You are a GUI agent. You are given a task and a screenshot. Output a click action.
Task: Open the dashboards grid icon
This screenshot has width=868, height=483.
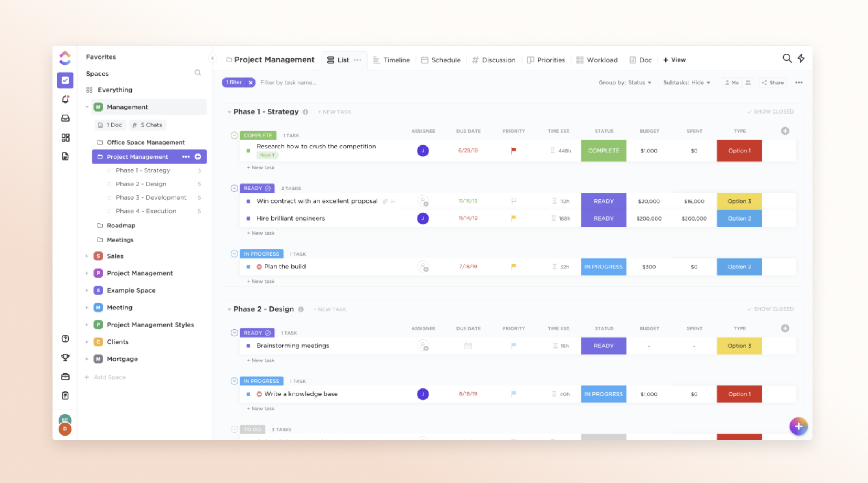(65, 137)
